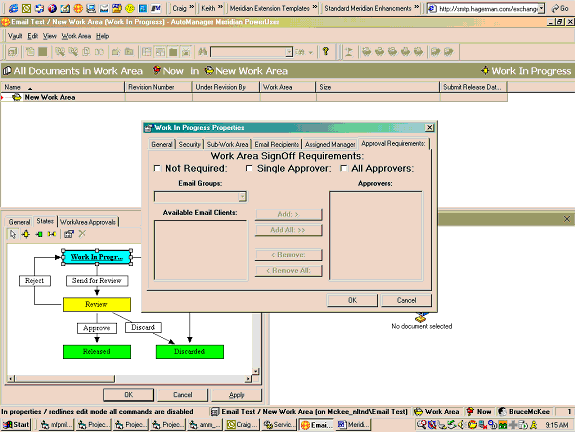The image size is (575, 432).
Task: Click the flag icon on main toolbar
Action: (349, 52)
